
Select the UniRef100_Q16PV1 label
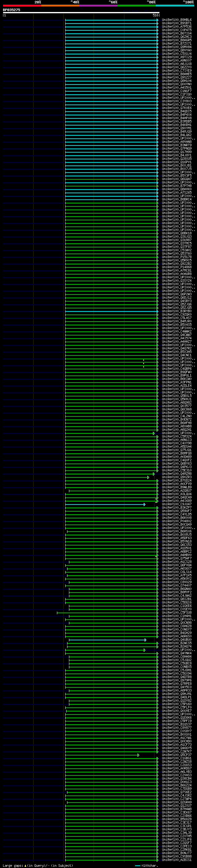pyautogui.click(x=177, y=162)
